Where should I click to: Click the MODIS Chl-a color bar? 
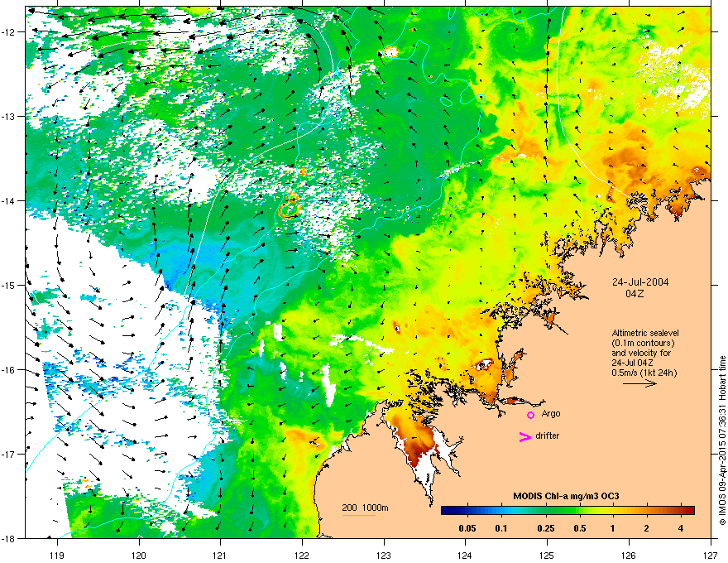pyautogui.click(x=568, y=510)
